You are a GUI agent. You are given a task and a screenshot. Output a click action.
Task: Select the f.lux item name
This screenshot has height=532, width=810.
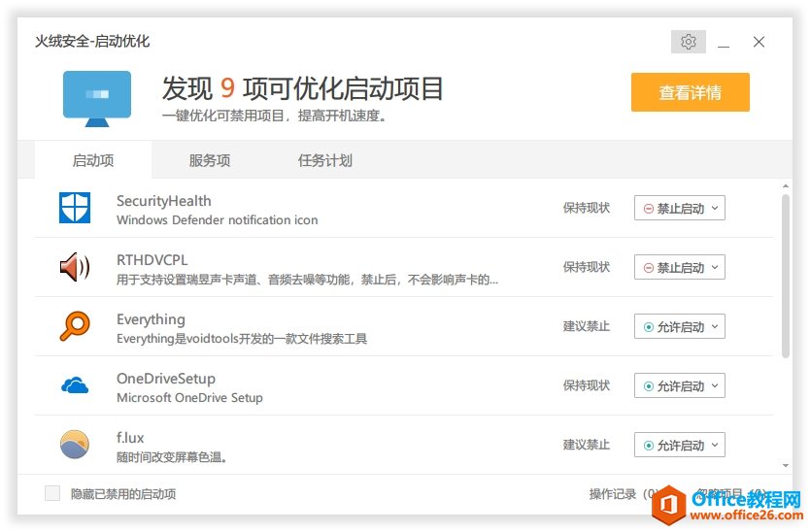click(x=130, y=438)
